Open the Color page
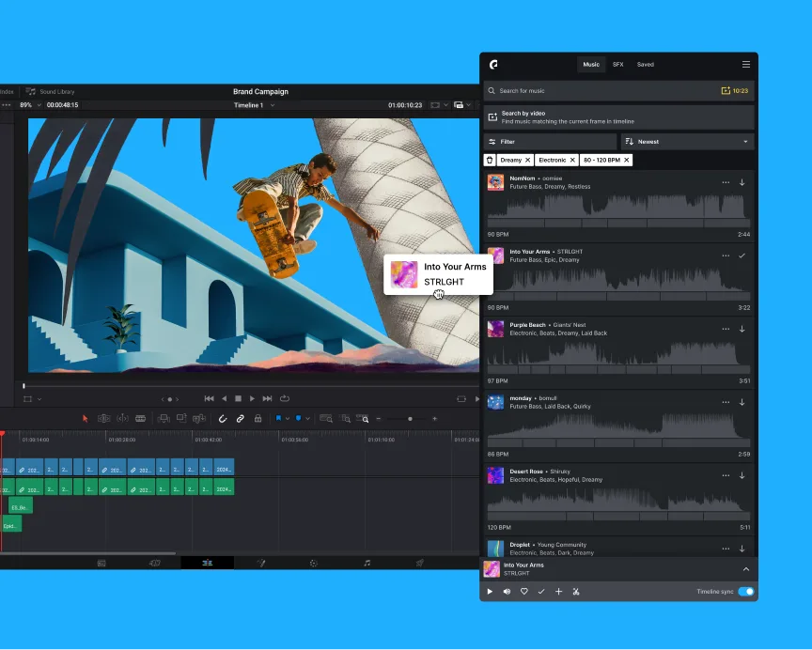This screenshot has width=812, height=650. coord(314,564)
